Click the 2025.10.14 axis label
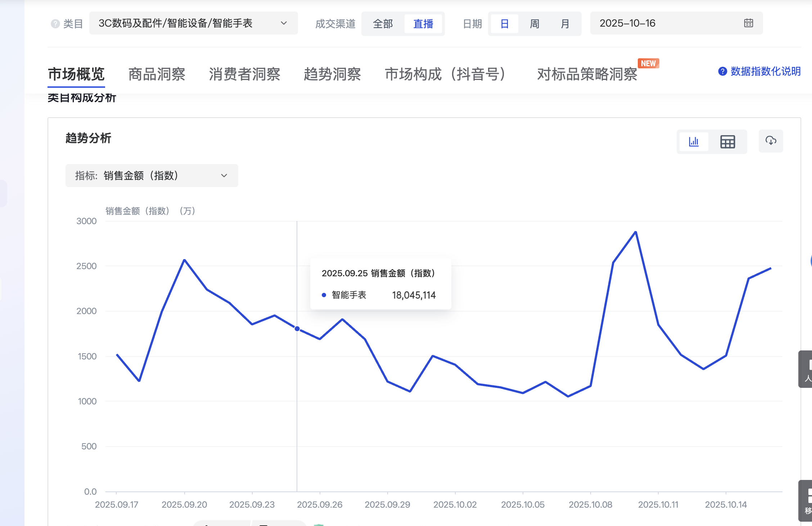Viewport: 812px width, 526px height. click(726, 504)
